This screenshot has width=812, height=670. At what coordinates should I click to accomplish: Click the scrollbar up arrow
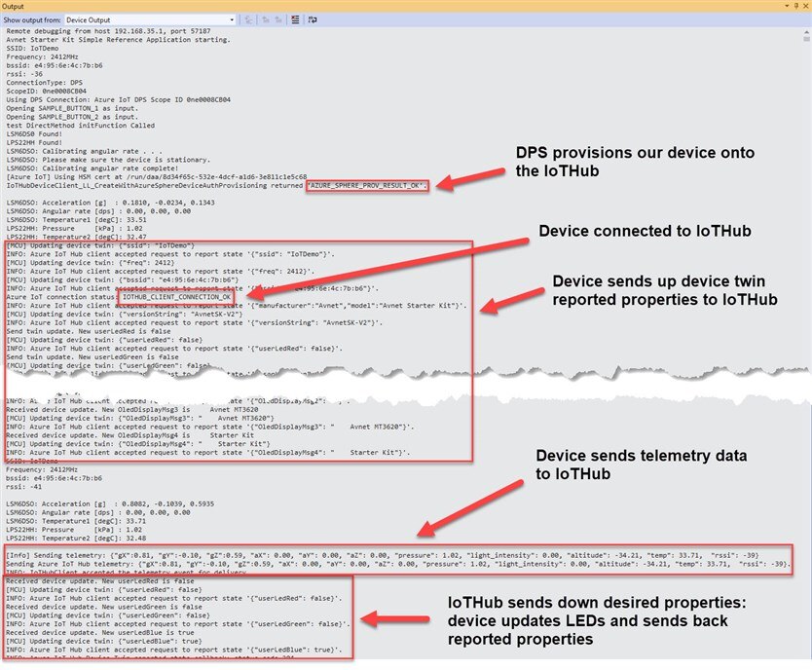click(806, 32)
